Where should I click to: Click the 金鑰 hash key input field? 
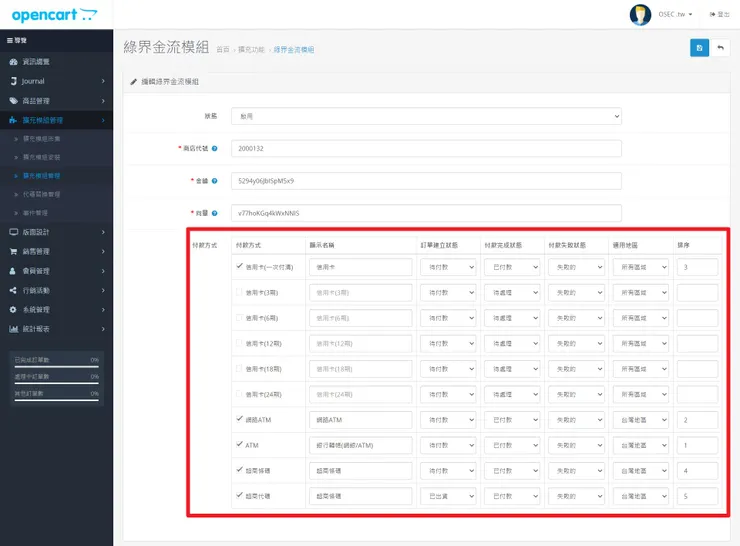[x=426, y=181]
